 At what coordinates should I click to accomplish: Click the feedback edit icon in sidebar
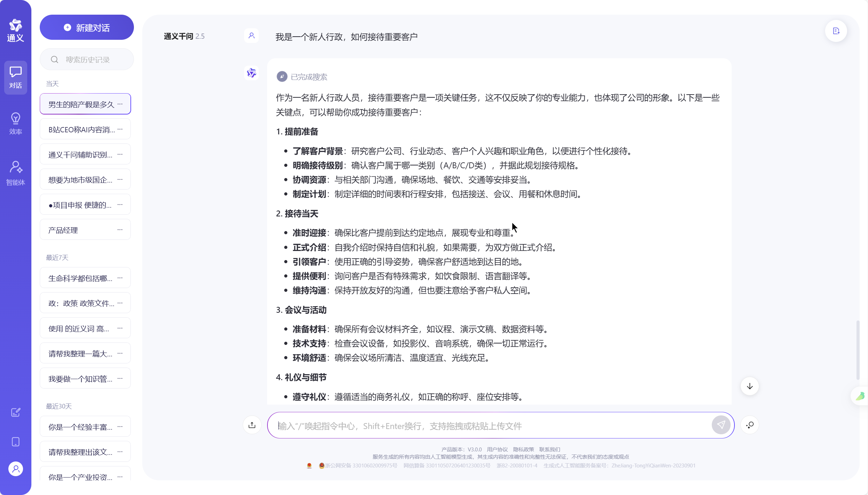tap(15, 412)
